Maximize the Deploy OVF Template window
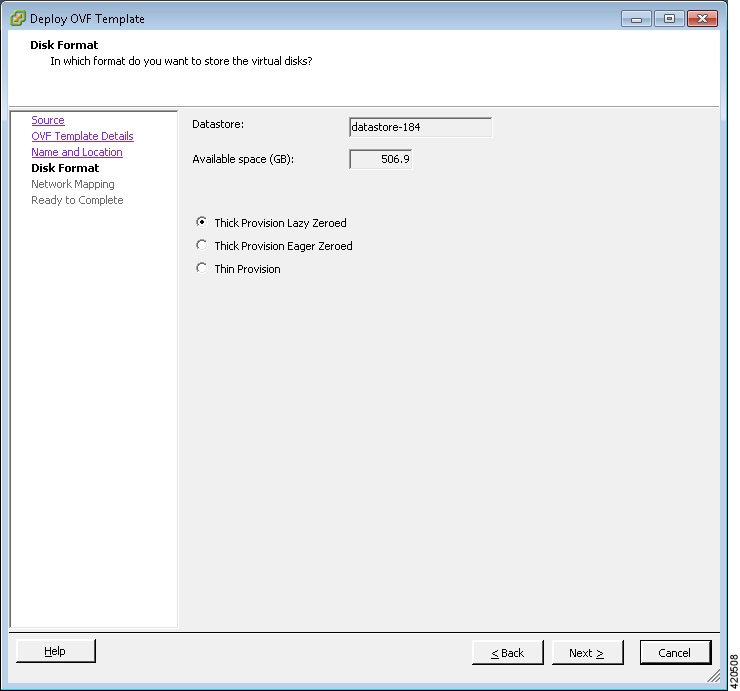 (x=669, y=19)
